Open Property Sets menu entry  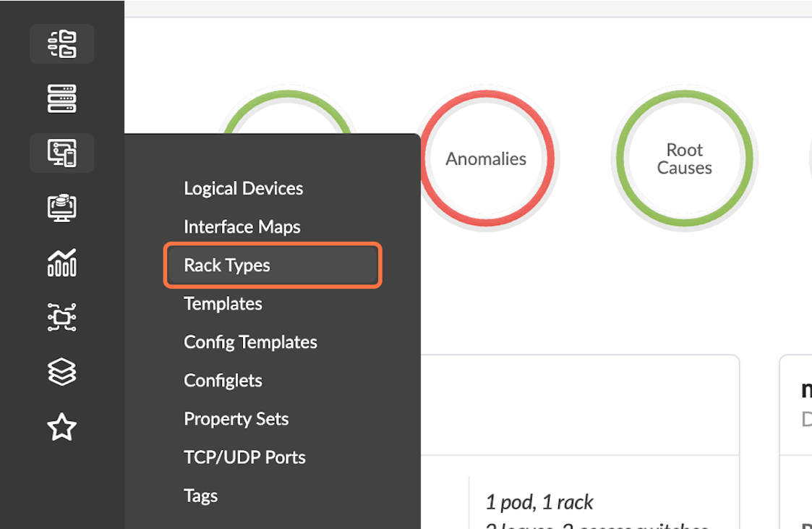click(236, 418)
